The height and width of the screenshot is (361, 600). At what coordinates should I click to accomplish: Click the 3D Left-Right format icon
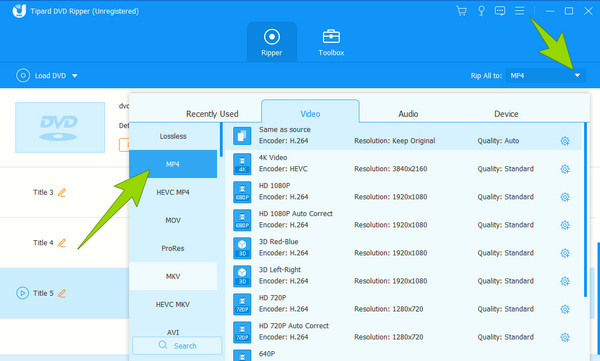[242, 276]
